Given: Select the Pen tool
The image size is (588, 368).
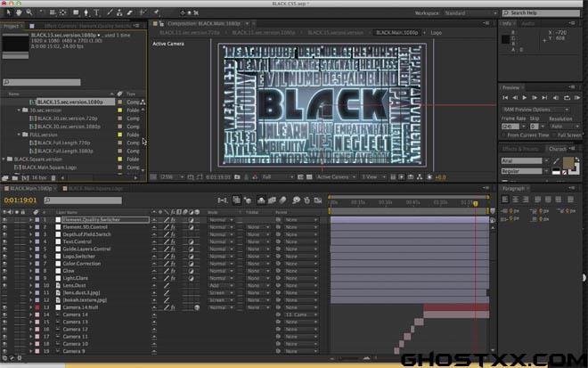Looking at the screenshot, I should [x=86, y=12].
